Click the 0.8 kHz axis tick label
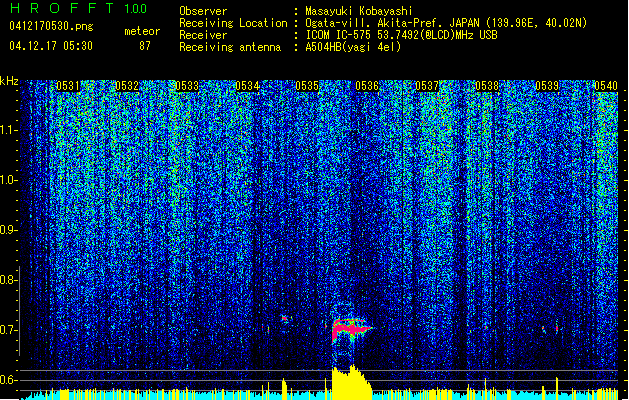Viewport: 629px width, 400px height. 7,280
